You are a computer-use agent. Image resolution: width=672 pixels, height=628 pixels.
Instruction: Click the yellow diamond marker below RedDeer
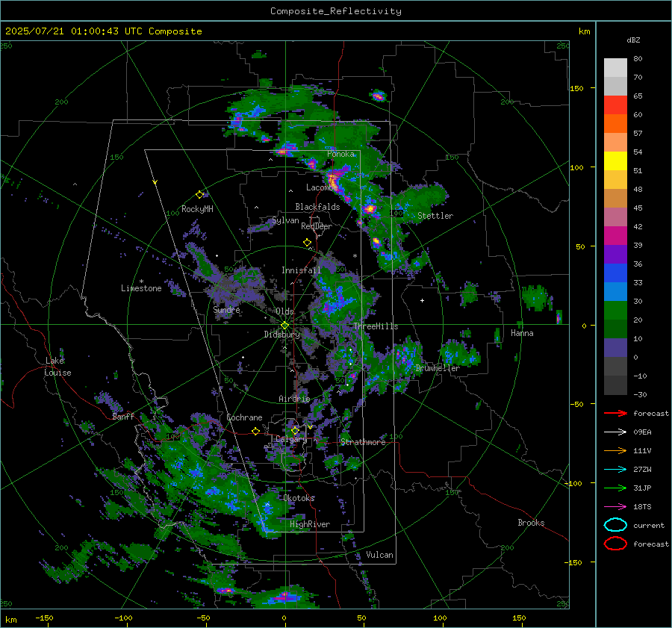308,243
